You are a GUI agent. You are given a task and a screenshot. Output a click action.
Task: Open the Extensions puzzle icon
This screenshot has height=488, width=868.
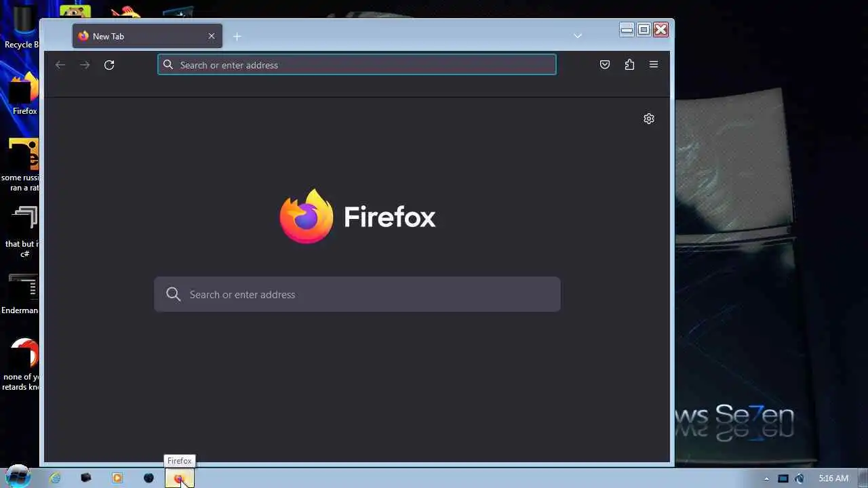629,64
